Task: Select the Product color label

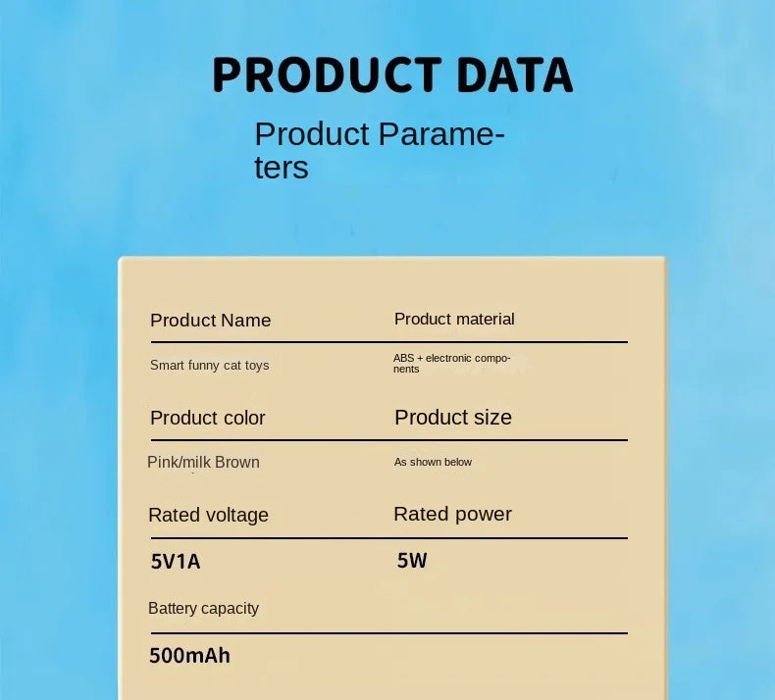Action: (207, 418)
